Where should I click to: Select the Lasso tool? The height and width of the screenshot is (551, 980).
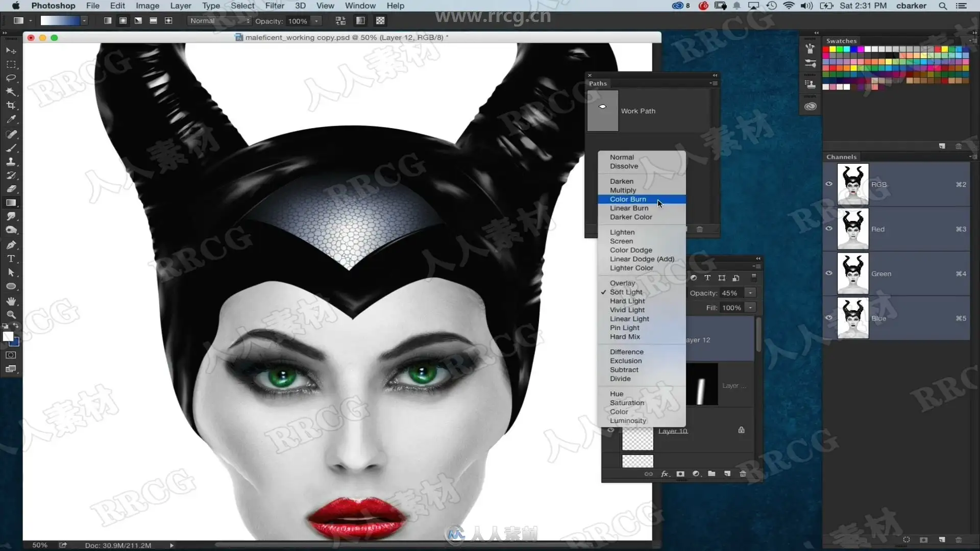(11, 78)
